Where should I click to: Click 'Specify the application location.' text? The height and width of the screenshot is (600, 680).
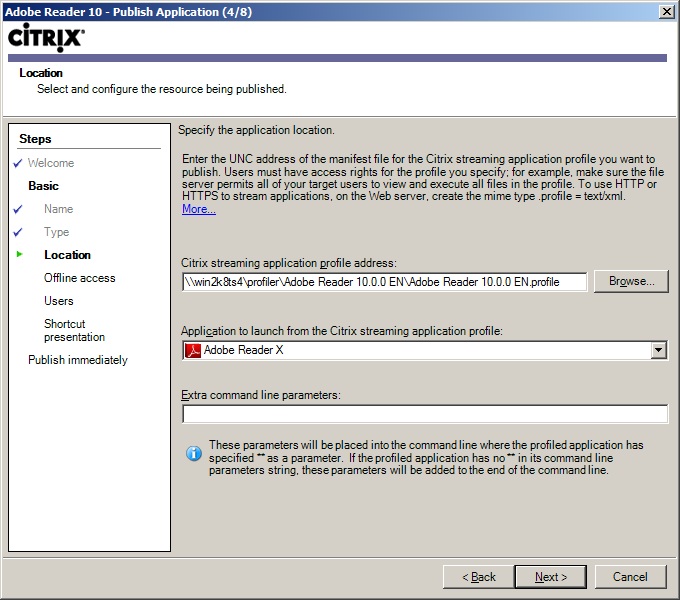256,130
